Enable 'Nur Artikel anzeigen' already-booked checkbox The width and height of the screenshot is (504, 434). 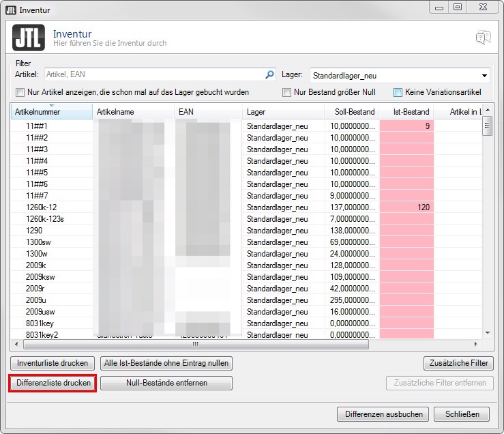point(20,93)
